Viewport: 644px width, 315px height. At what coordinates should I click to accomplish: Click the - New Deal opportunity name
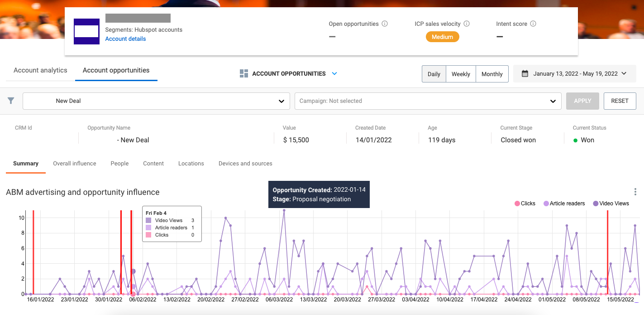[x=133, y=140]
